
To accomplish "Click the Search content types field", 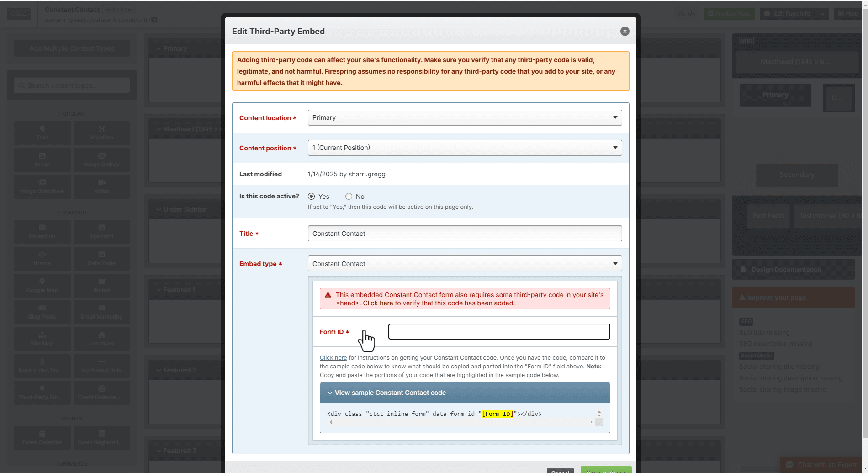I will click(72, 85).
